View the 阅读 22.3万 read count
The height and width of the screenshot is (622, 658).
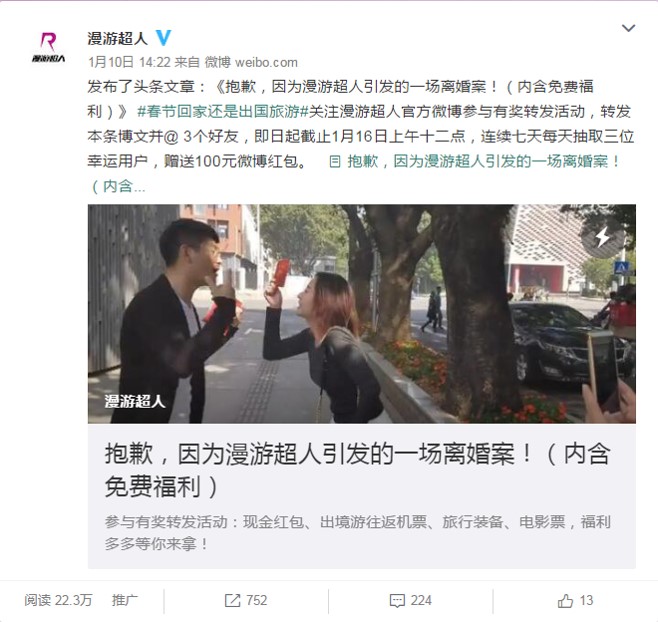pos(58,600)
